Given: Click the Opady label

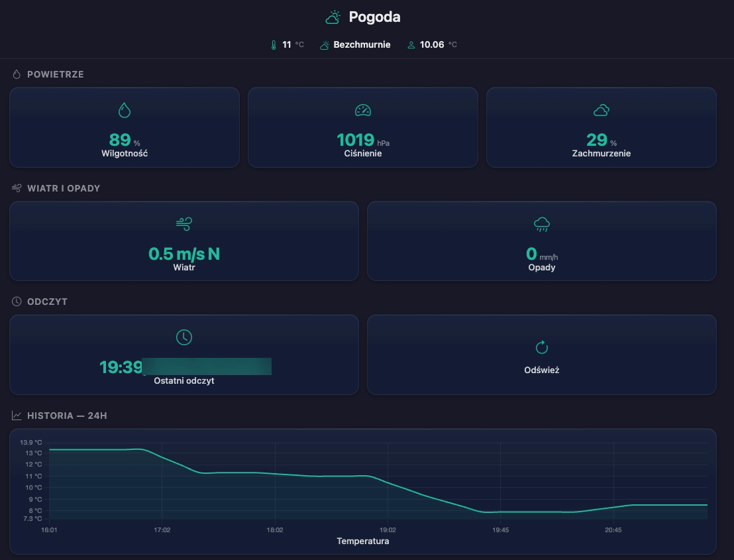Looking at the screenshot, I should 542,267.
